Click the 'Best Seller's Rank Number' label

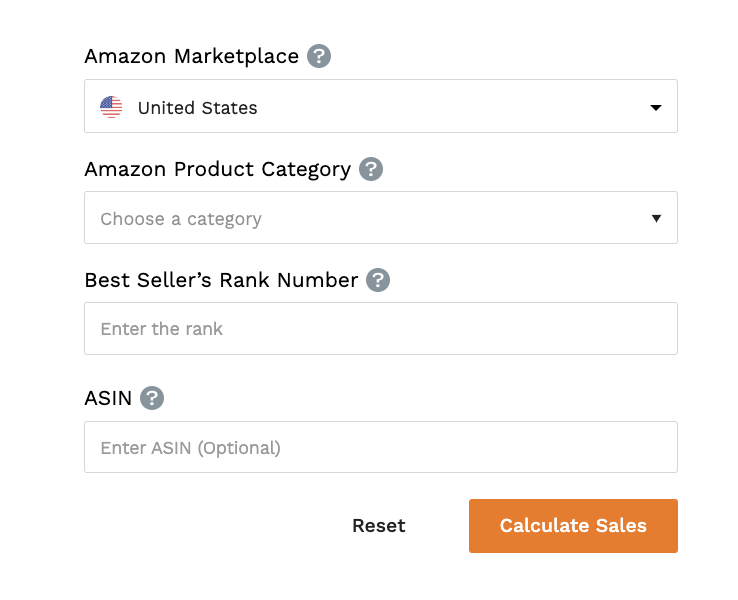[x=221, y=280]
